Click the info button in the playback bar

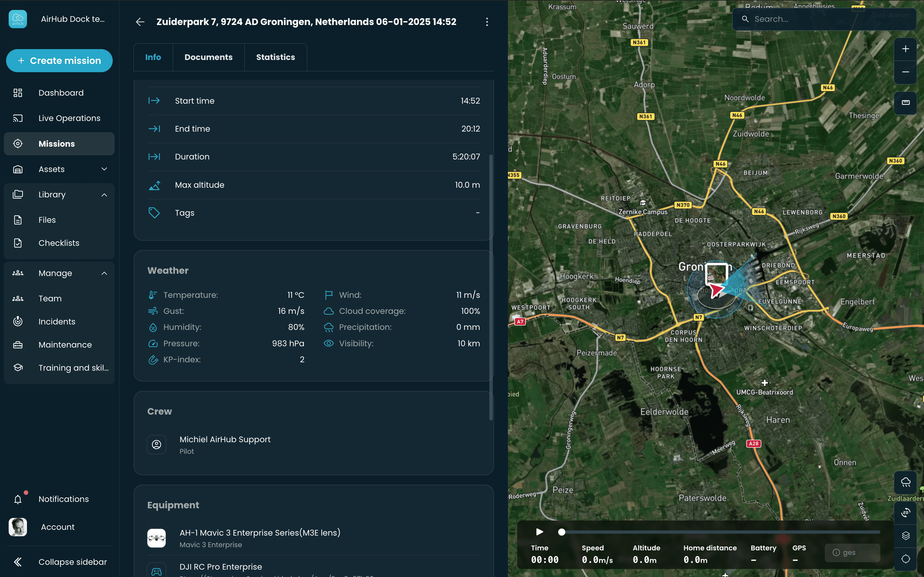pos(852,553)
